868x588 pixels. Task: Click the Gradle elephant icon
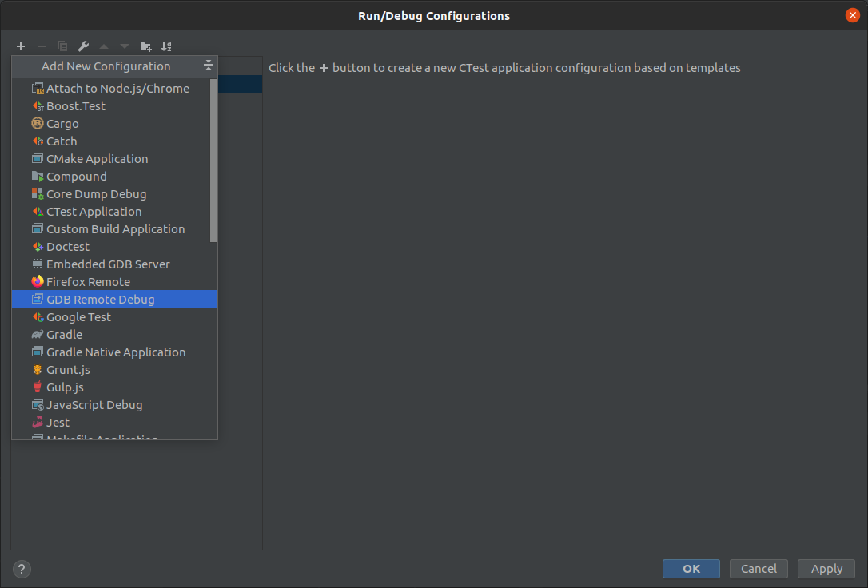click(37, 334)
